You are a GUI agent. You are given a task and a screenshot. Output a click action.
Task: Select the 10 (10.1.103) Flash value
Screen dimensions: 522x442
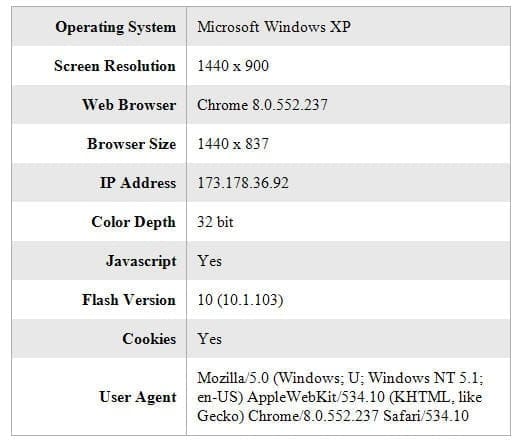240,300
